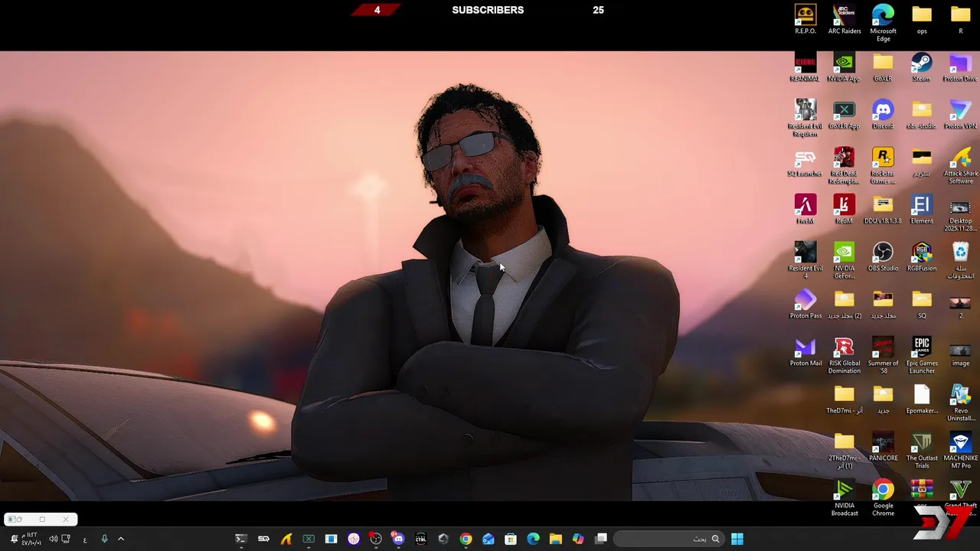Open MACHENIKE M7 Pro software
Image resolution: width=980 pixels, height=551 pixels.
coord(960,450)
